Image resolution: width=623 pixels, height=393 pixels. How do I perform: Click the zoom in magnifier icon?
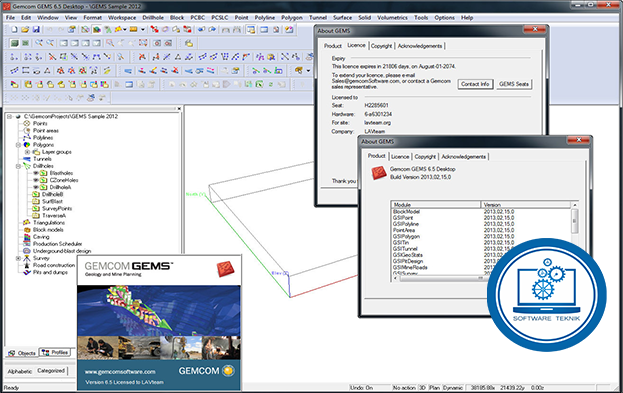coord(39,43)
